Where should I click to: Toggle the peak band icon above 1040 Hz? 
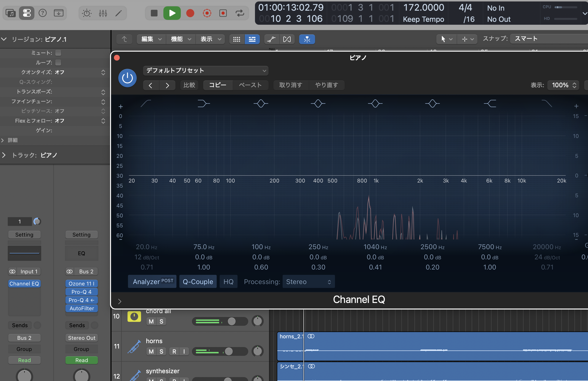[375, 103]
